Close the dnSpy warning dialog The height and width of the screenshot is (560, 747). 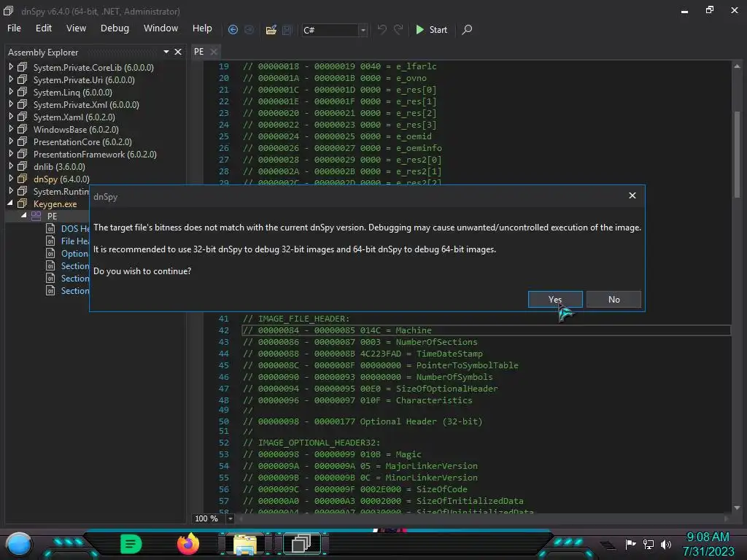pos(632,195)
